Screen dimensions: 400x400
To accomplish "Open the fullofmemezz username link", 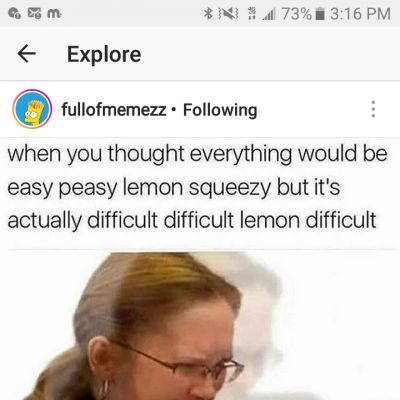I will 114,109.
